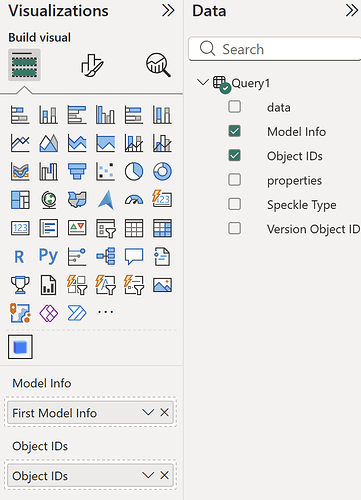Screen dimensions: 361x500
Task: Select the Clustered column chart visual
Action: point(105,115)
